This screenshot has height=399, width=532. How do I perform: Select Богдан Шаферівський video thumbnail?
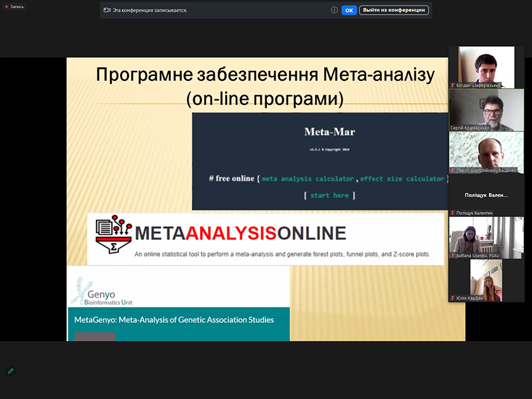tap(486, 67)
